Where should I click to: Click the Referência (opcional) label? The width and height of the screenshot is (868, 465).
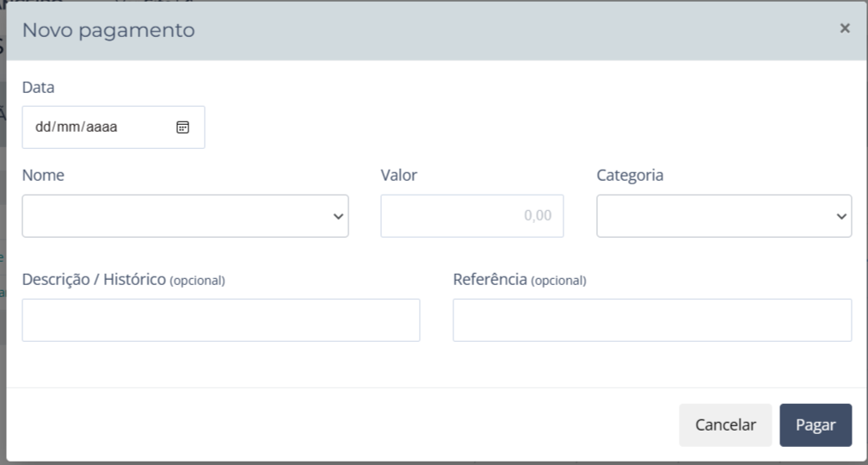point(519,280)
